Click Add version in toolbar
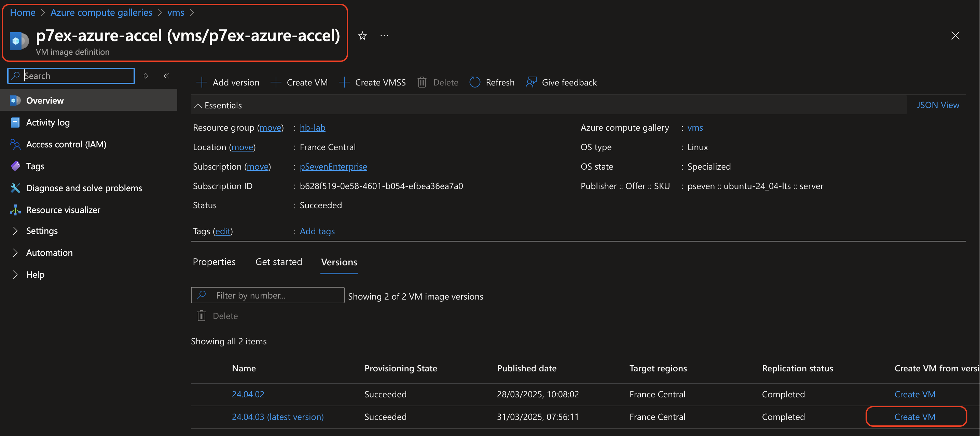Image resolution: width=980 pixels, height=436 pixels. point(227,82)
